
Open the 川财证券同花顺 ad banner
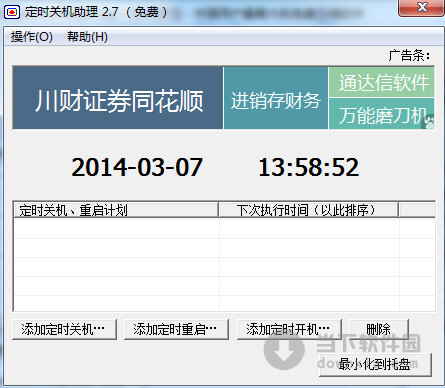[x=118, y=98]
